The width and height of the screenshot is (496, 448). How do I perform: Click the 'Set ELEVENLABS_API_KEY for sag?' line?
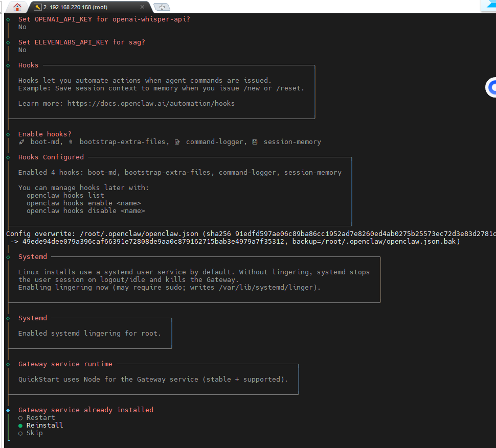click(x=82, y=42)
